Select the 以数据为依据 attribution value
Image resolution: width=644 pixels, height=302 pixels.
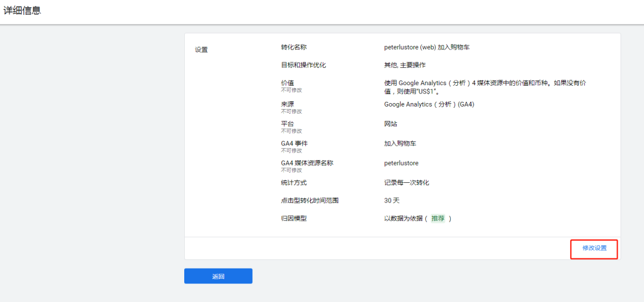pyautogui.click(x=403, y=218)
